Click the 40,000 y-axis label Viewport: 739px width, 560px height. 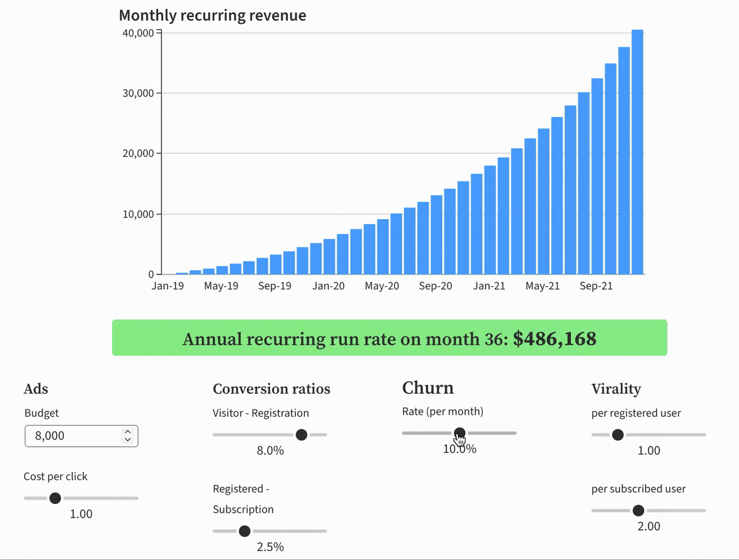pos(138,33)
